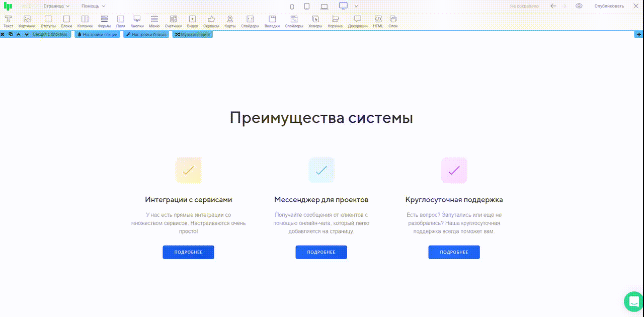Open the Слои (Layers) panel
The image size is (644, 317).
click(393, 21)
